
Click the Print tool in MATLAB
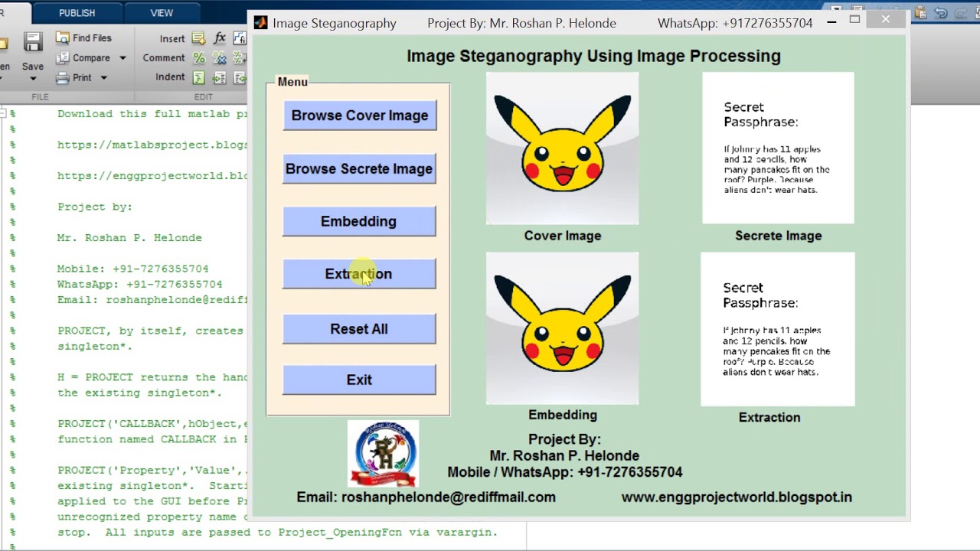[x=73, y=78]
